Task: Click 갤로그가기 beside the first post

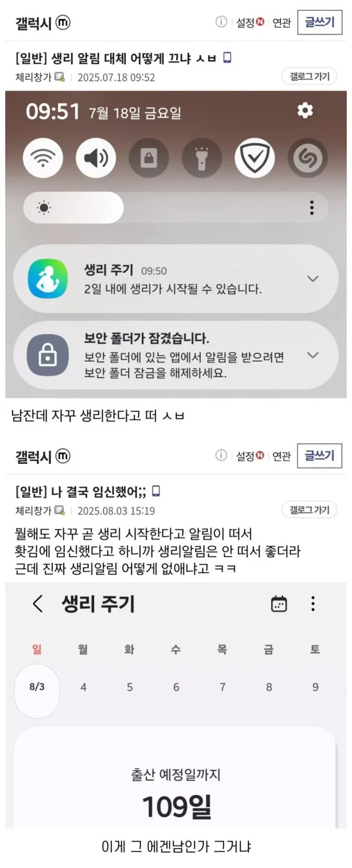Action: [309, 77]
